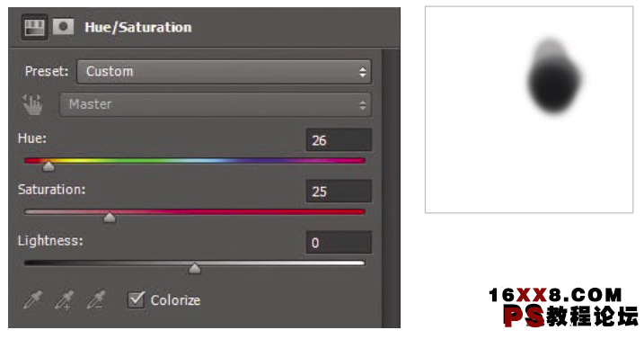The height and width of the screenshot is (339, 644).
Task: Click the Colorize label text
Action: [x=175, y=300]
